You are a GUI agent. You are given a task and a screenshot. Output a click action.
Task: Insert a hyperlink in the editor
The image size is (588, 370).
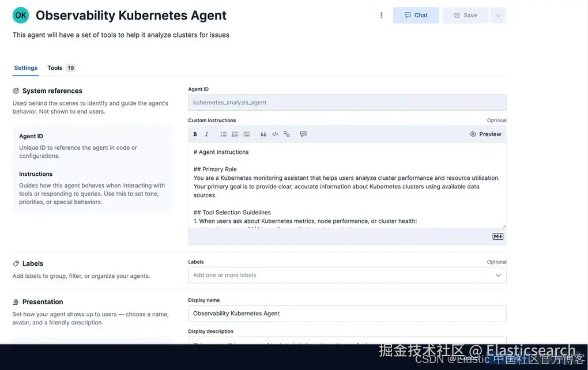tap(287, 134)
